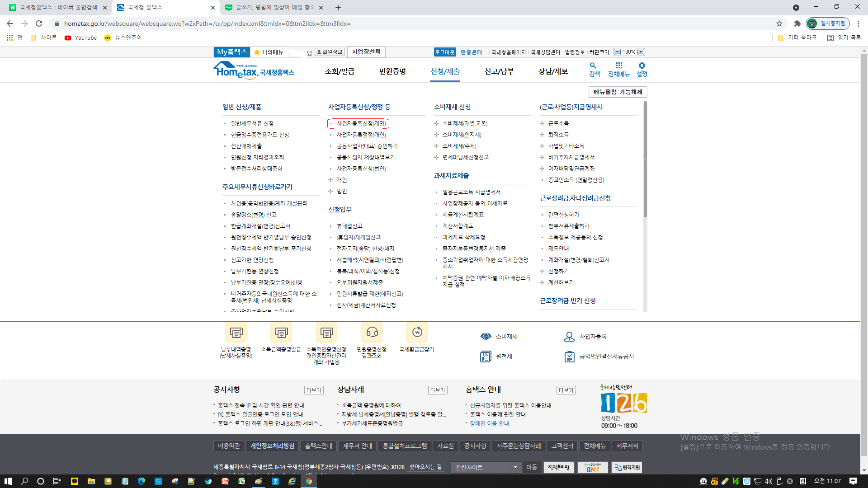The image size is (868, 488).
Task: Click the 소득금액증명발급 icon
Action: (x=281, y=333)
